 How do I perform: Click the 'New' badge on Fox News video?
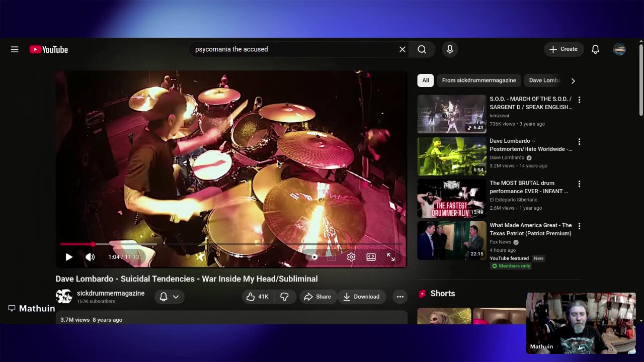[x=538, y=258]
